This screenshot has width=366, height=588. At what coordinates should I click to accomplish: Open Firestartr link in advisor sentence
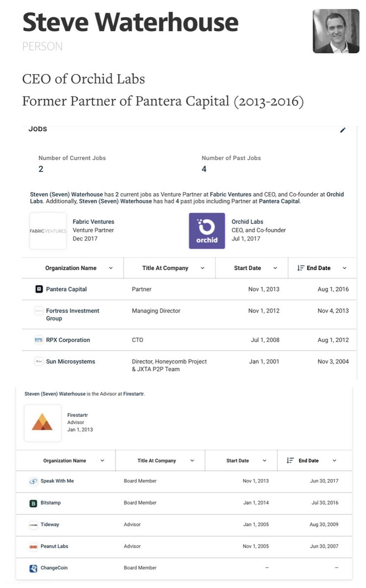pyautogui.click(x=134, y=393)
